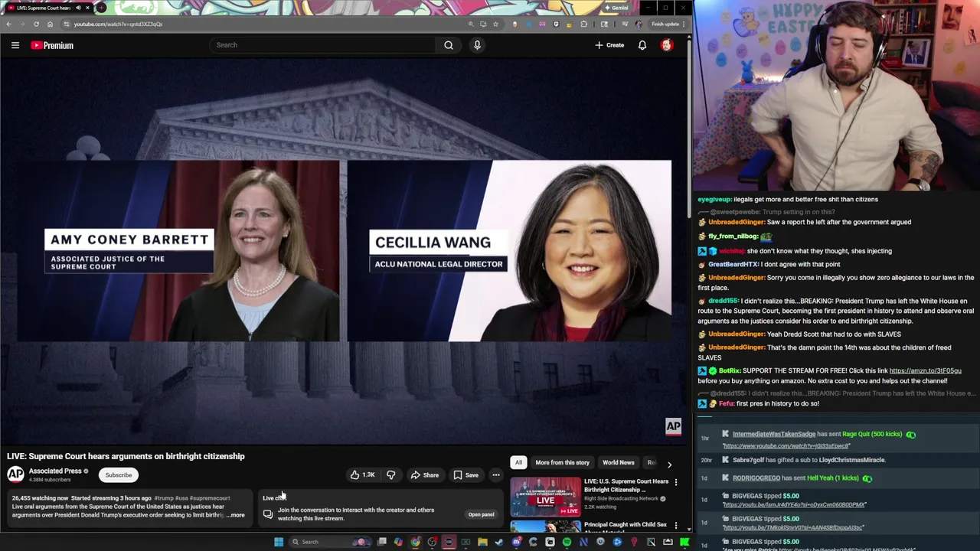
Task: Open RODRIGOGREGO username in activity feed
Action: [x=756, y=478]
